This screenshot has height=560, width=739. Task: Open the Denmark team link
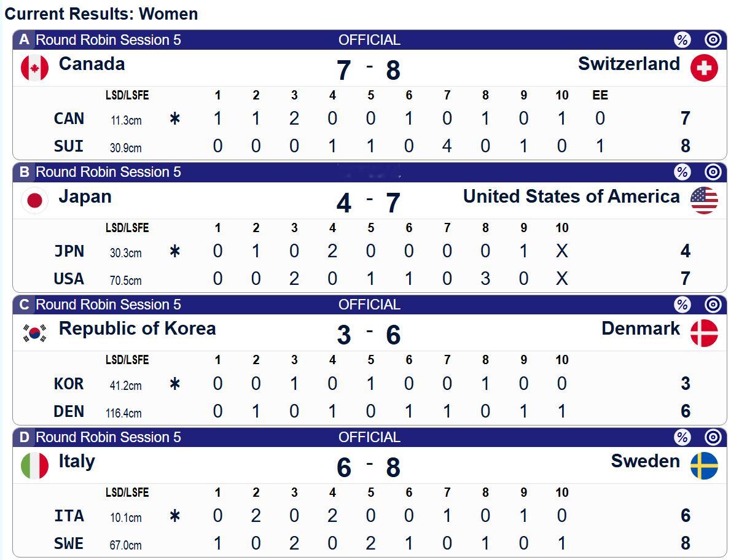tap(640, 329)
